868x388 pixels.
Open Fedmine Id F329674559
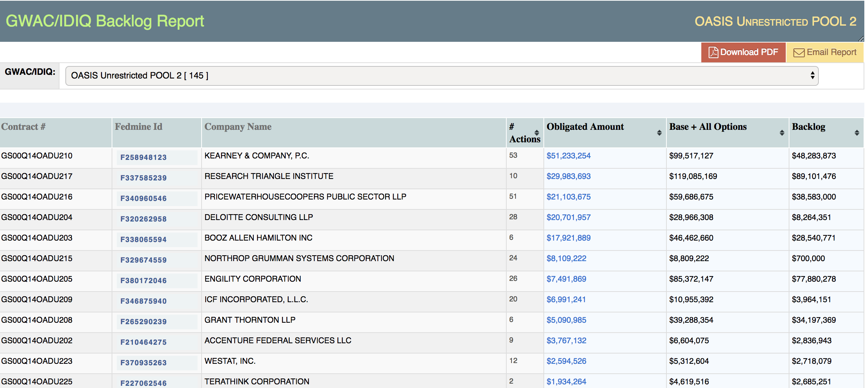(144, 260)
